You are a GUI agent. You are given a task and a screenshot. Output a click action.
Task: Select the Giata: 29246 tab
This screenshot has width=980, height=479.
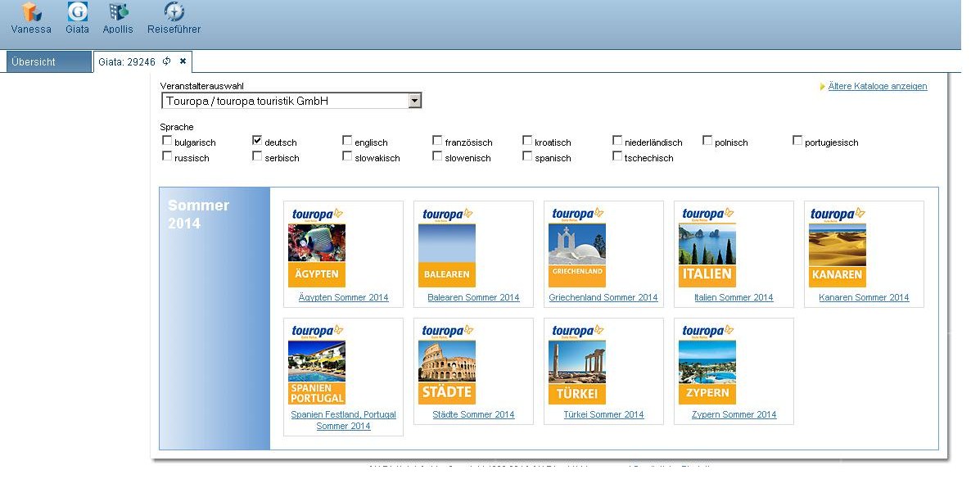126,62
